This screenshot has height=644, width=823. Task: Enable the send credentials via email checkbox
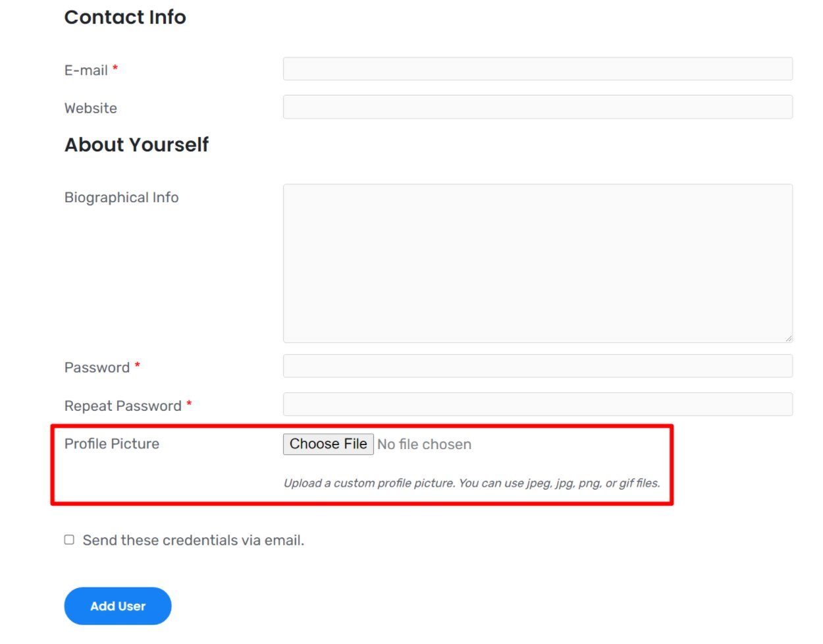coord(69,540)
